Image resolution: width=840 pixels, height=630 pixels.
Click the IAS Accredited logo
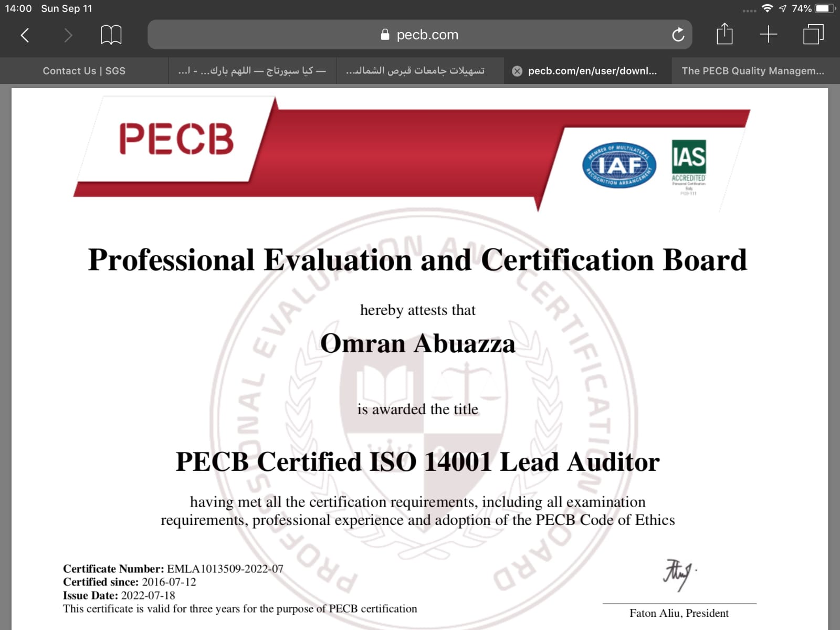(689, 163)
